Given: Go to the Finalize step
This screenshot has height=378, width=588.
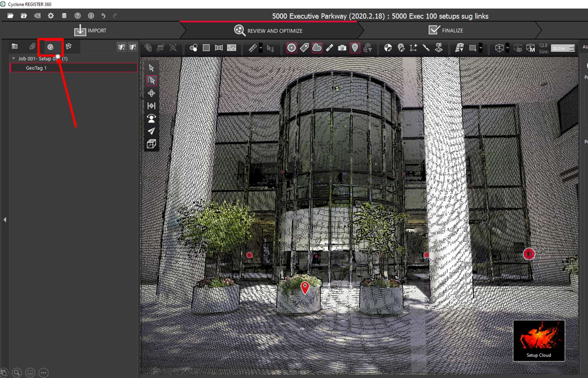Looking at the screenshot, I should [446, 31].
